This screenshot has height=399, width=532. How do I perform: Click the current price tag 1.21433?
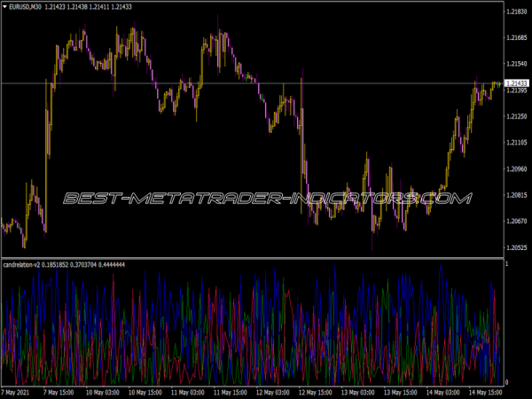click(x=517, y=83)
